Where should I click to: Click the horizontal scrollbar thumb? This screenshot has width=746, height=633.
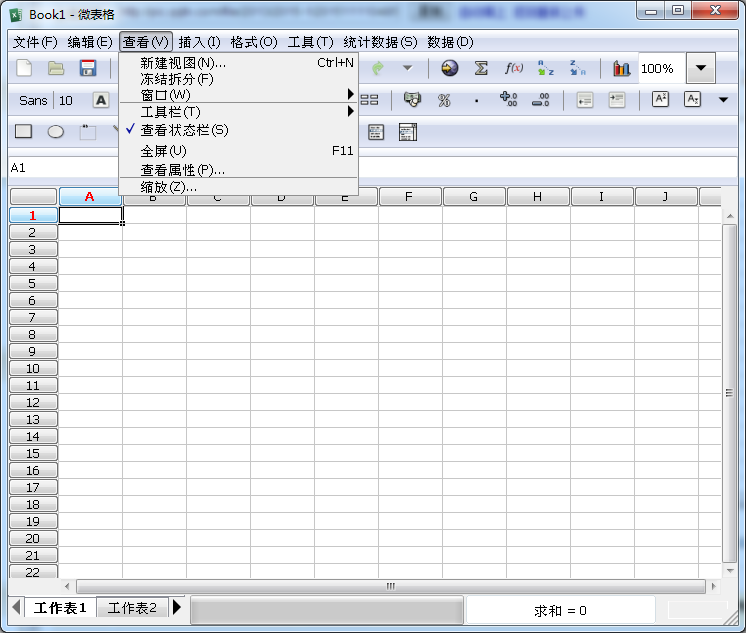392,587
